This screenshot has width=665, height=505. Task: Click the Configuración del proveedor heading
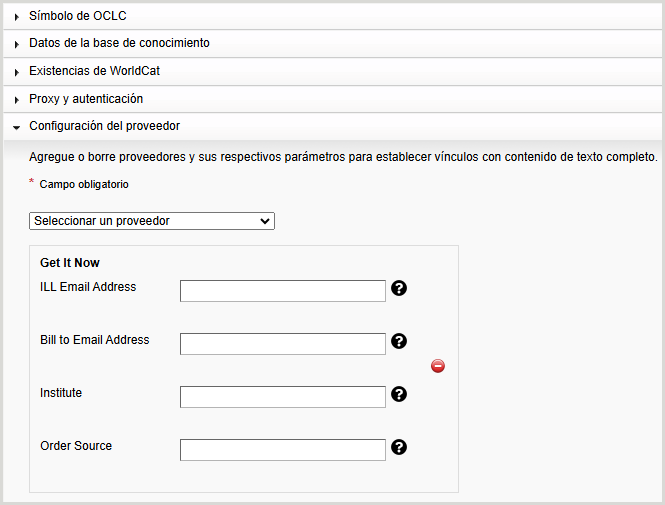point(104,126)
